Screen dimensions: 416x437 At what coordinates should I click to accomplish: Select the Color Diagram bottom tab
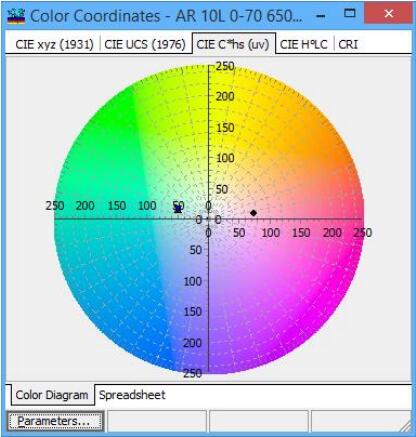[x=52, y=395]
